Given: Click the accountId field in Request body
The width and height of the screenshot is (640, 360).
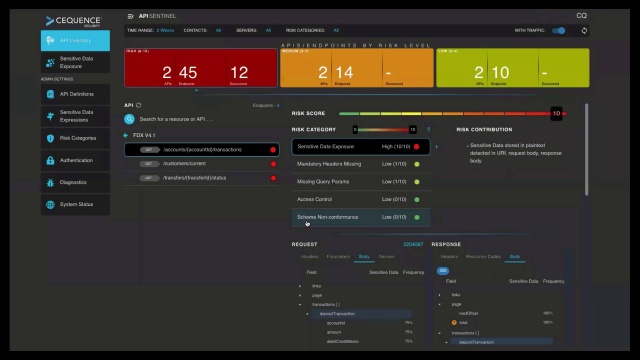Looking at the screenshot, I should pyautogui.click(x=336, y=323).
